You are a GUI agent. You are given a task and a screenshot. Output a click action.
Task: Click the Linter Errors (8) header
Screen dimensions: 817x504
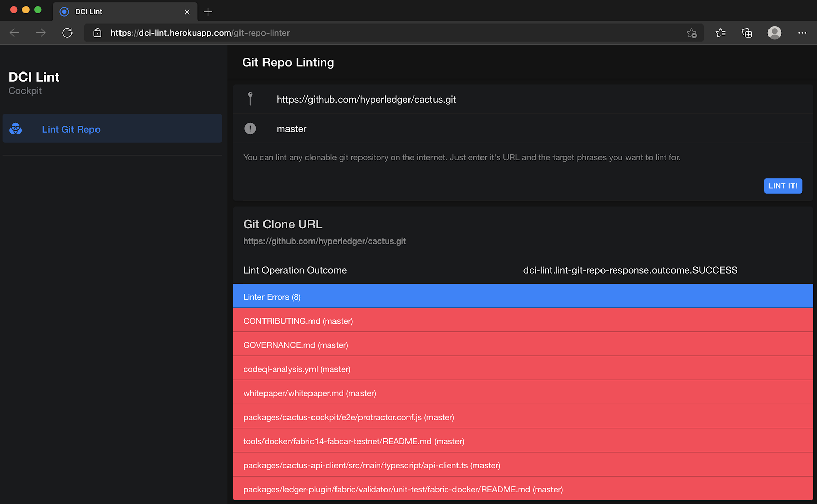523,297
